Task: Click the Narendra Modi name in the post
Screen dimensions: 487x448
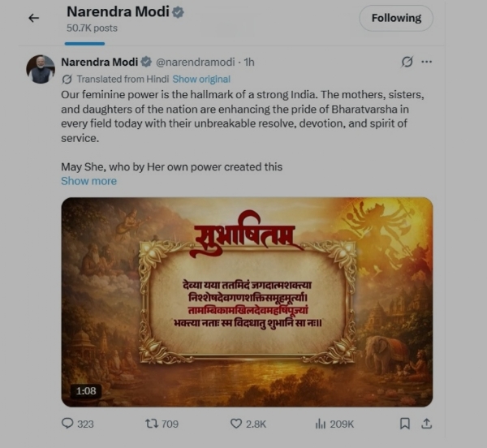Action: pos(98,62)
